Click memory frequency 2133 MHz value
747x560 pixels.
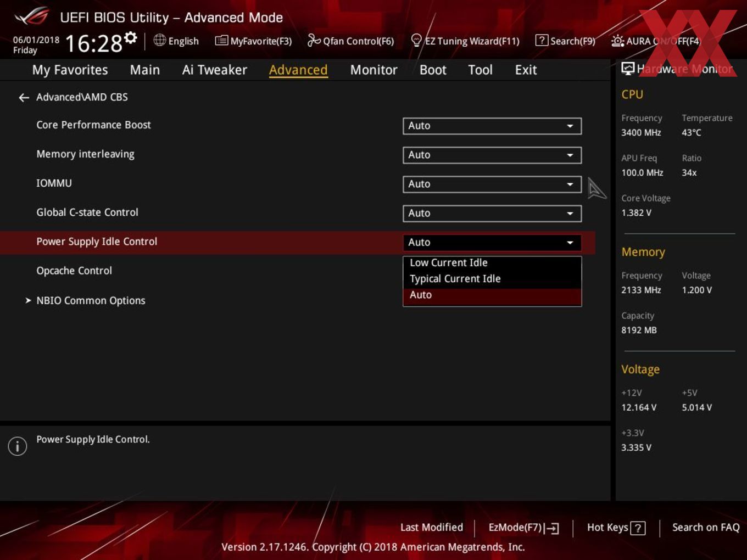pos(641,290)
